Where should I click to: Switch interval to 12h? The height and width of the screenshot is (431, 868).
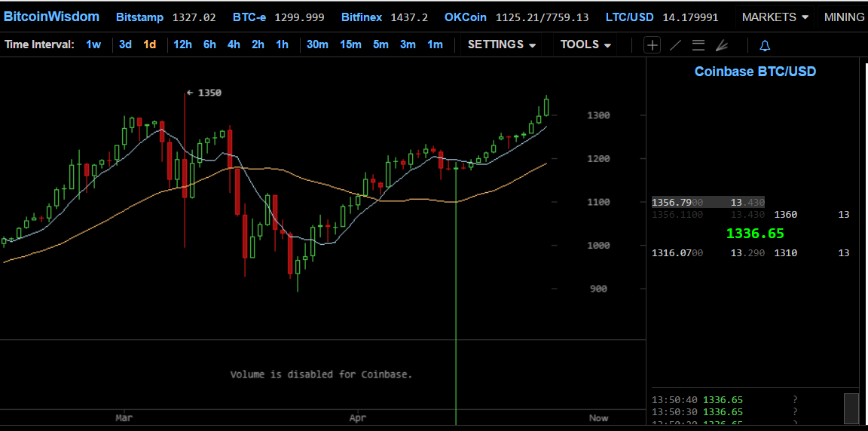[x=182, y=44]
